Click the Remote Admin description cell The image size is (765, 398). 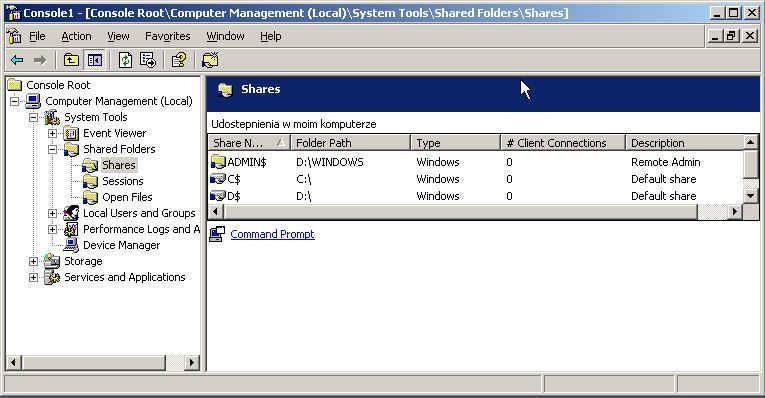(x=665, y=162)
